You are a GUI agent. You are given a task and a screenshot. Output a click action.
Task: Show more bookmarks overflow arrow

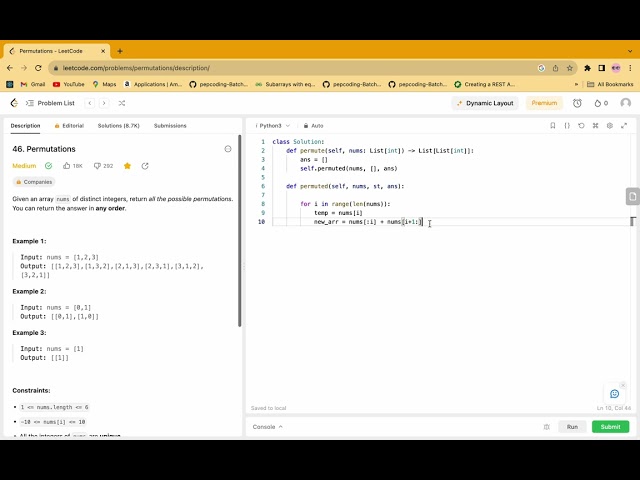pyautogui.click(x=576, y=84)
